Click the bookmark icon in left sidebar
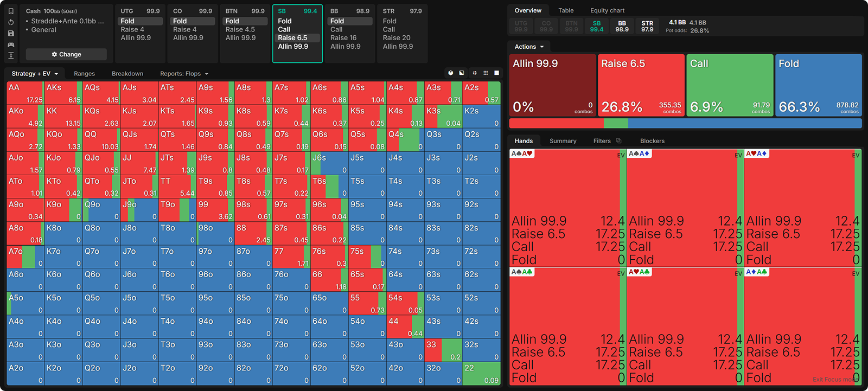Screen dimensions: 868x391 coord(11,11)
